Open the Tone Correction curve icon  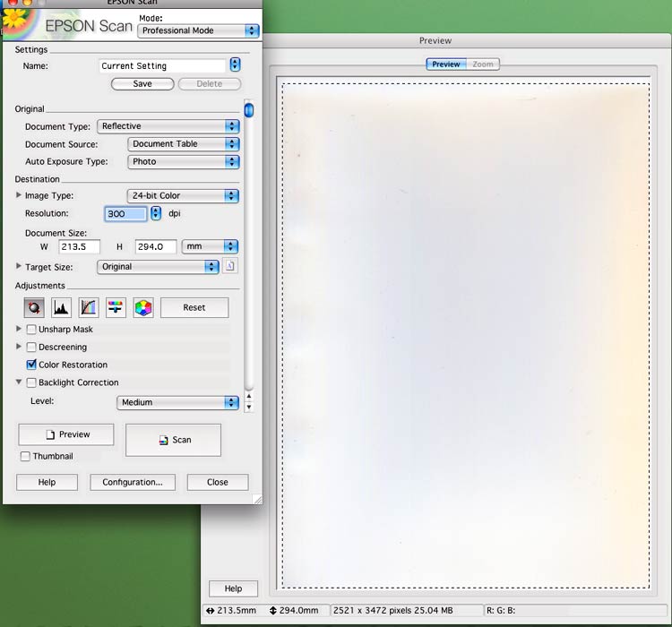(89, 308)
